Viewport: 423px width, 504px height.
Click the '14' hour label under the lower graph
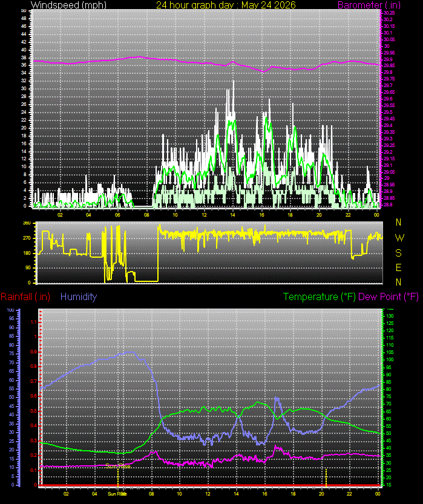coord(236,494)
